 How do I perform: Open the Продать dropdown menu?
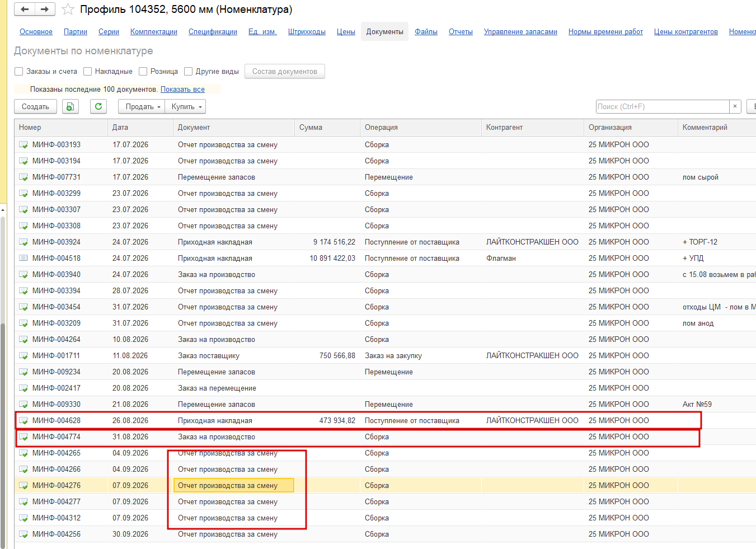(142, 106)
